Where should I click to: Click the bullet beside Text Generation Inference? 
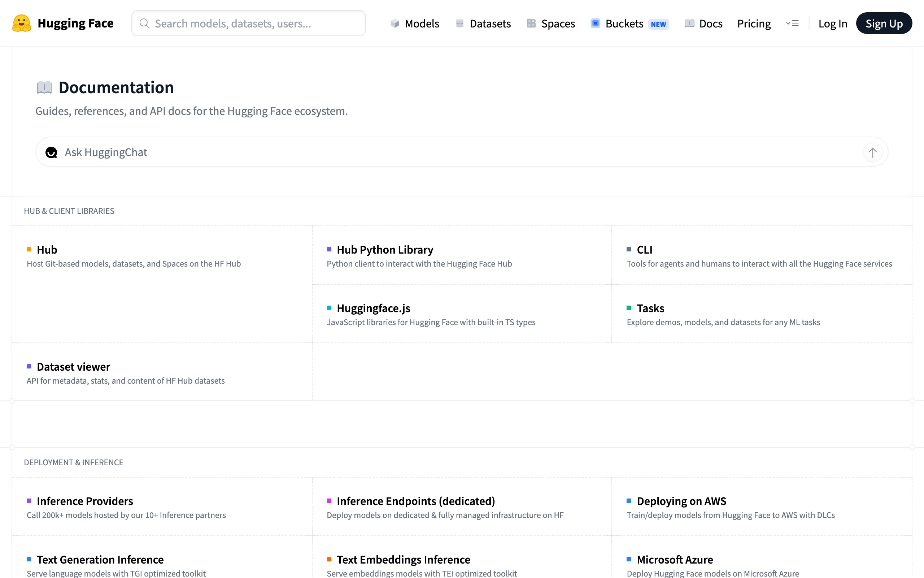tap(29, 560)
